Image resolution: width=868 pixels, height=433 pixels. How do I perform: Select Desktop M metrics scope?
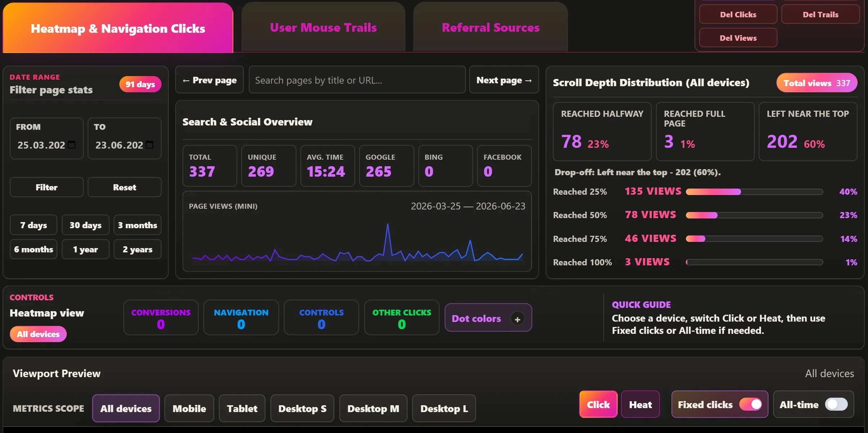point(373,408)
